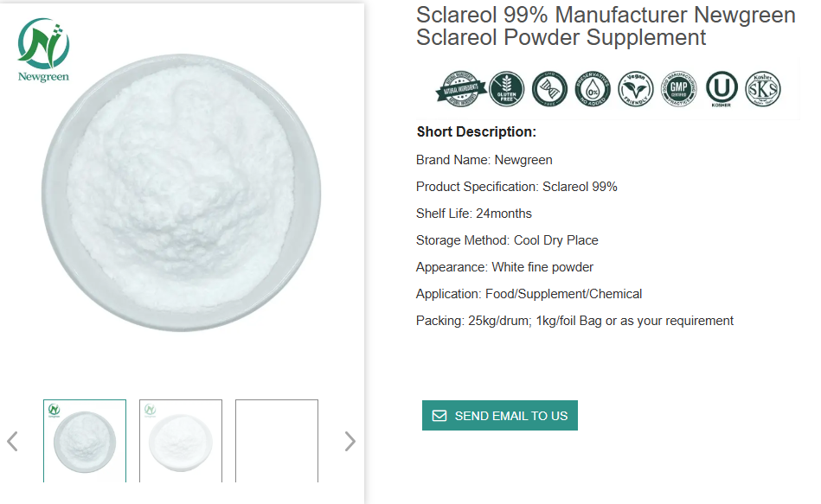
Task: Show previous thumbnails with left arrow
Action: pos(12,442)
